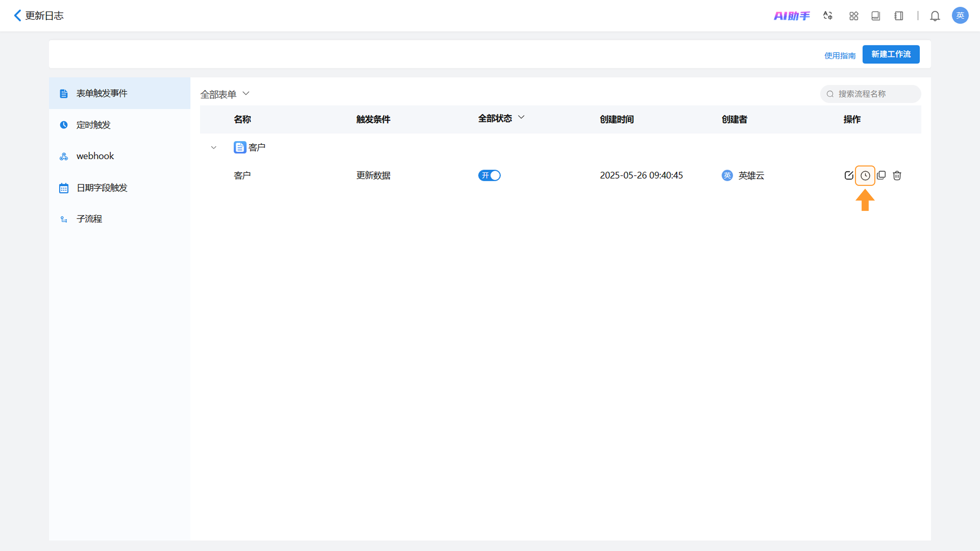Go back using the 更新日志 arrow
The height and width of the screenshot is (551, 980).
click(18, 16)
